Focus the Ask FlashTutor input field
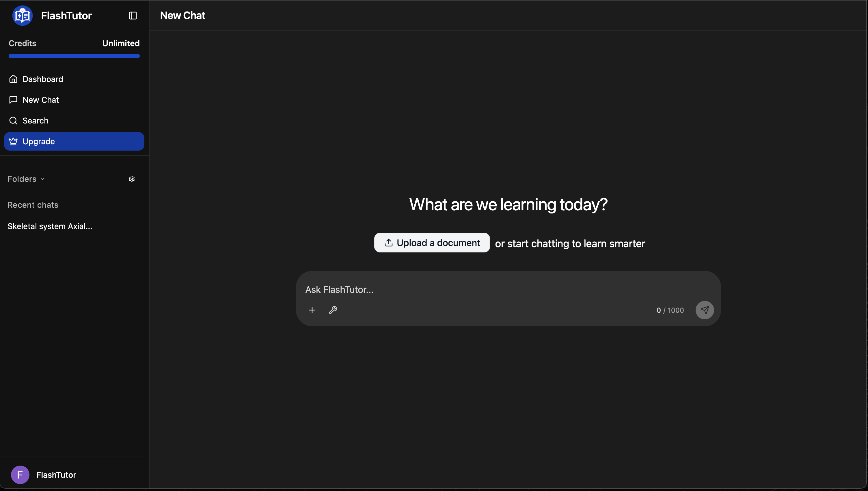This screenshot has width=868, height=491. [x=472, y=290]
